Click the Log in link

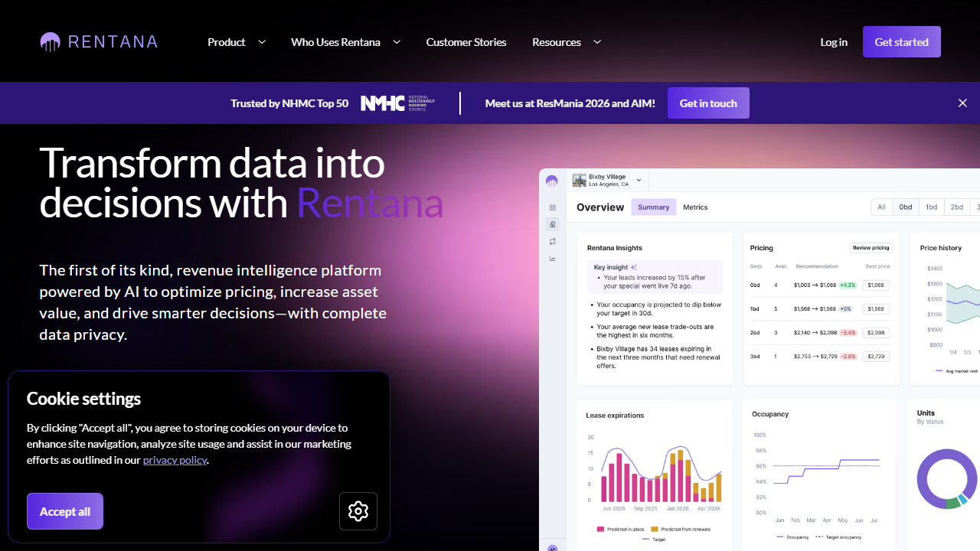834,42
